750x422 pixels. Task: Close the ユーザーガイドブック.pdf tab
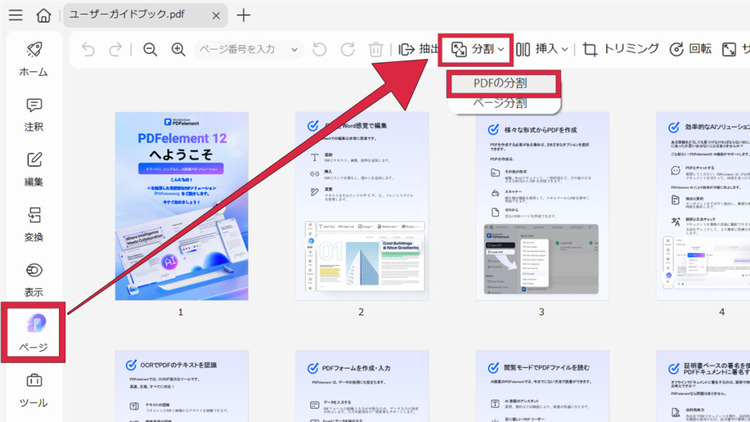[x=216, y=16]
